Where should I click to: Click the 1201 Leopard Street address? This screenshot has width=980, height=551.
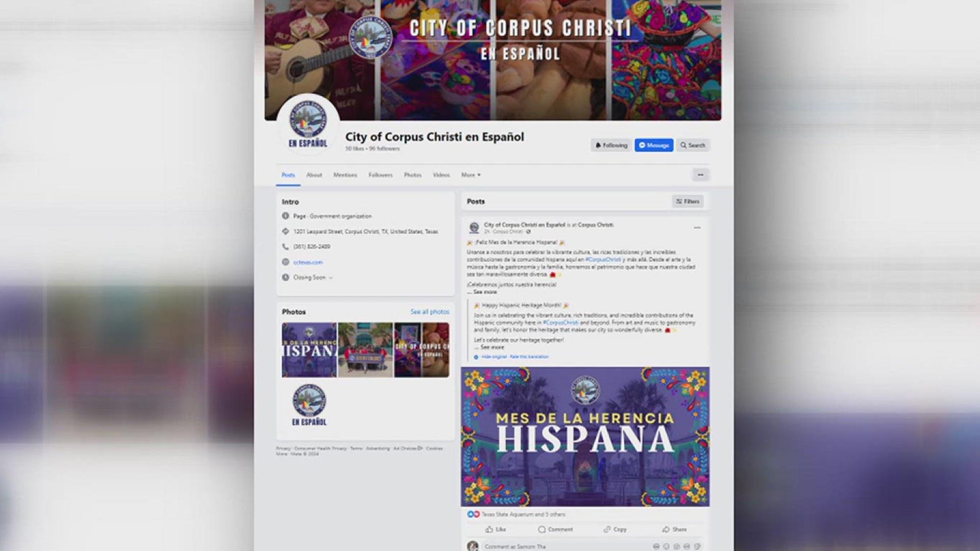365,232
